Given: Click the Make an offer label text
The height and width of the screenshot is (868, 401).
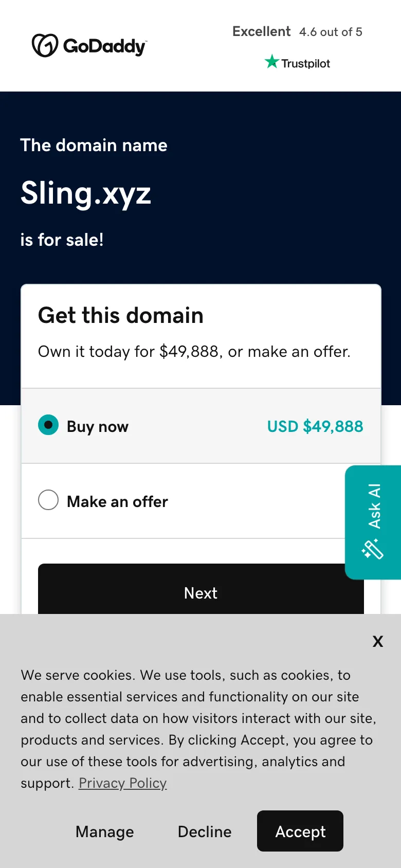Looking at the screenshot, I should [117, 501].
